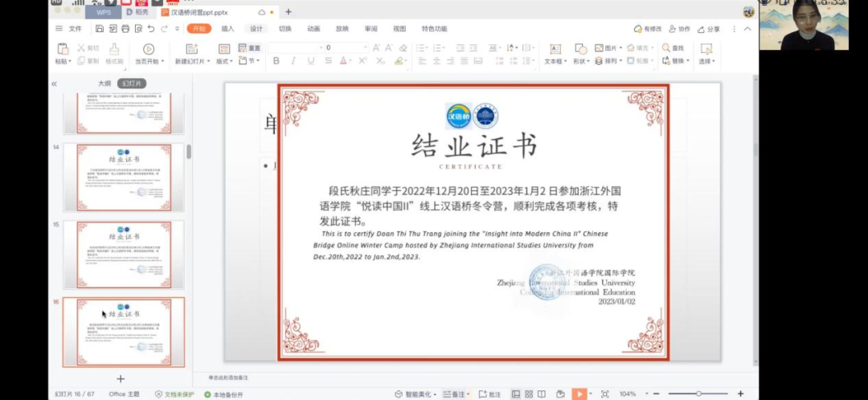Click the Copy (复制) button
868x400 pixels.
pos(88,61)
